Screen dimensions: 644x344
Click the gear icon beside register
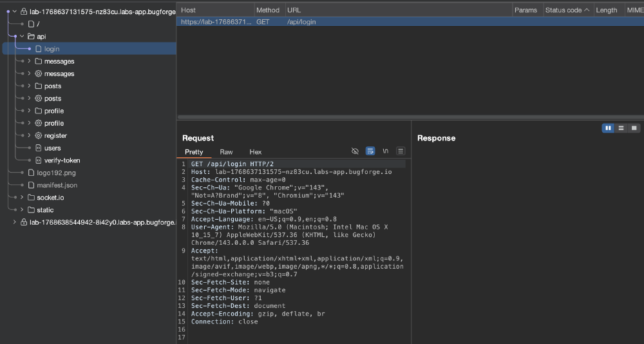click(x=39, y=136)
